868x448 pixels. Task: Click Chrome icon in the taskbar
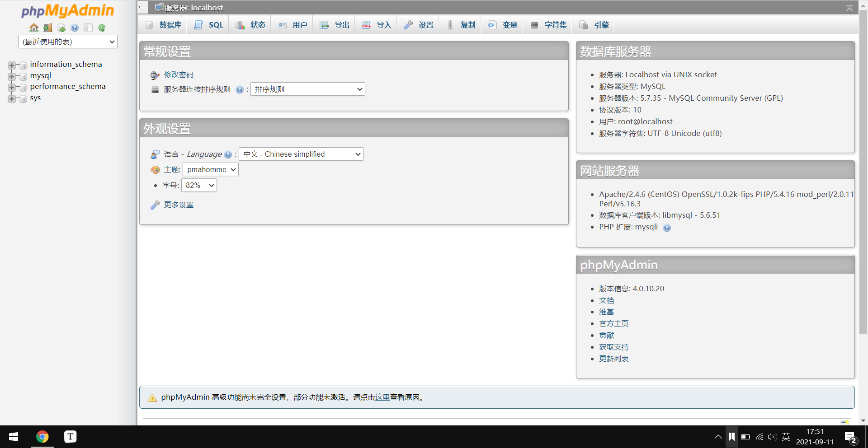coord(42,437)
